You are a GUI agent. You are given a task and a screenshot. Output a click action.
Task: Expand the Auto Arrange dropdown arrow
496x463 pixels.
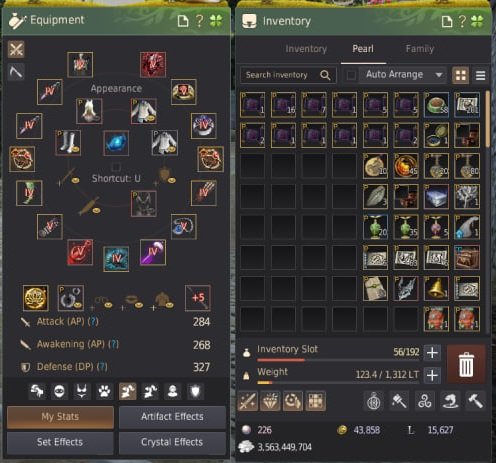439,75
